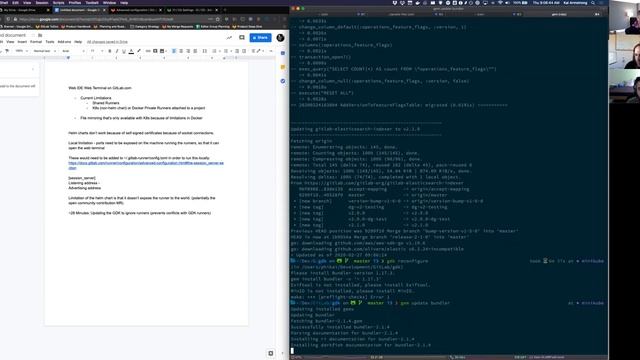Screen dimensions: 640x360
Task: Open the Docs Insert menu
Action: pos(22,42)
